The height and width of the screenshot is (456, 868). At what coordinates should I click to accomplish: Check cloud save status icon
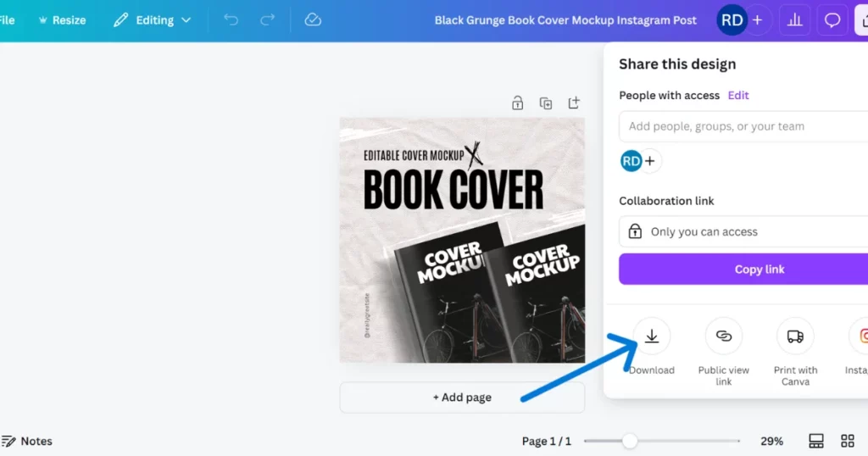tap(313, 20)
